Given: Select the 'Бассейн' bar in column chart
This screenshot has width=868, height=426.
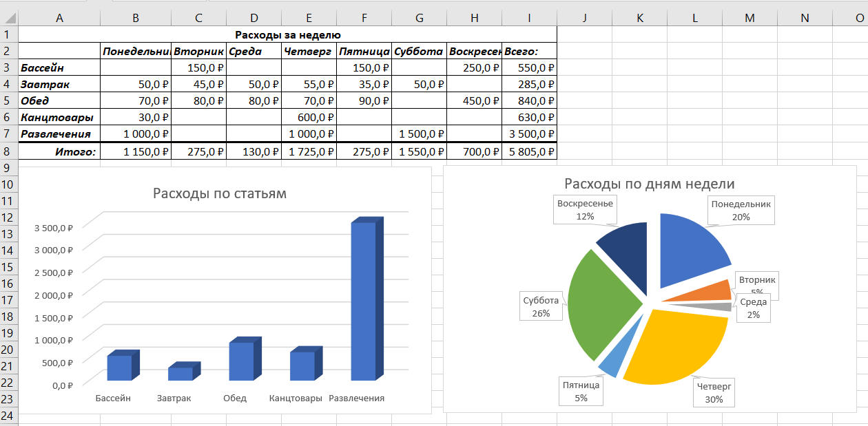Looking at the screenshot, I should 123,365.
